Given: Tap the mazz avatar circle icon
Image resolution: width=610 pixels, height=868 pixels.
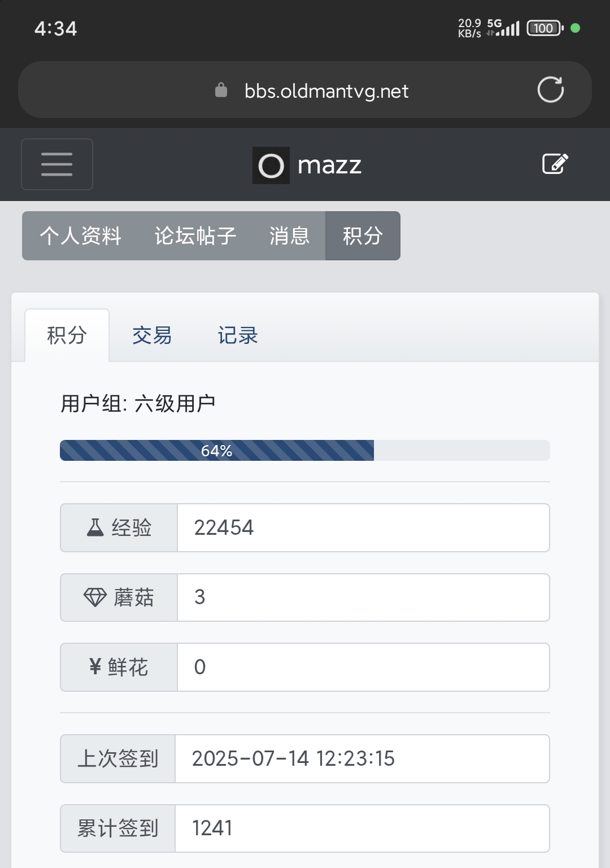Looking at the screenshot, I should point(271,165).
